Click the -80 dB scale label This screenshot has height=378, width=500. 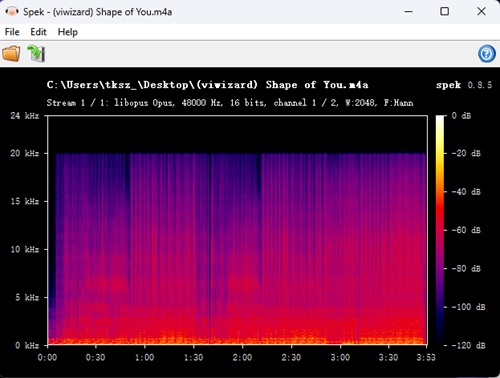point(466,268)
